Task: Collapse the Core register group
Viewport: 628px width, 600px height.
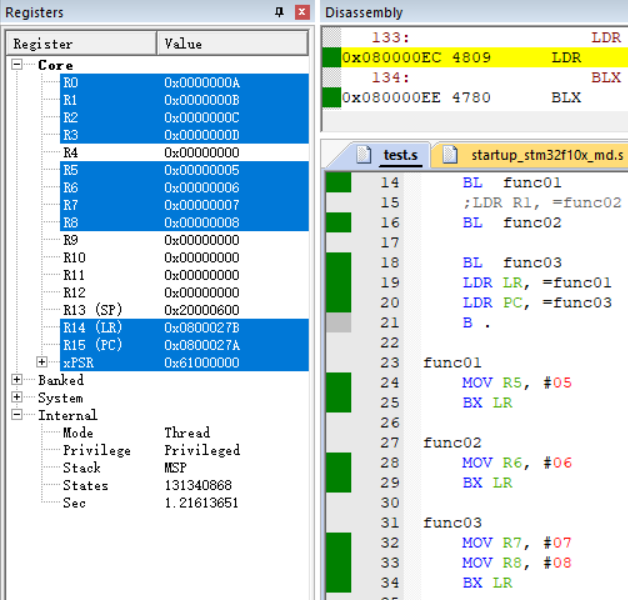Action: [16, 64]
